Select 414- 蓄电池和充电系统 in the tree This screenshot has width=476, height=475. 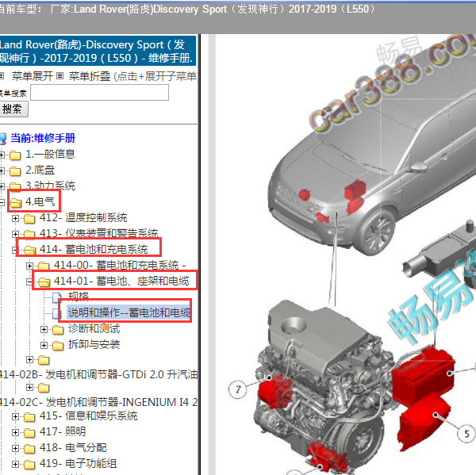coord(94,249)
